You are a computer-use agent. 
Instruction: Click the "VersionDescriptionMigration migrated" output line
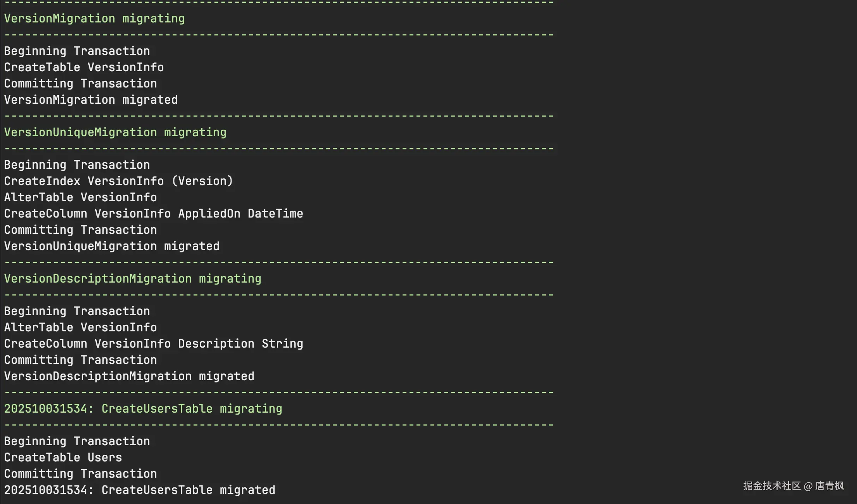[x=129, y=376]
